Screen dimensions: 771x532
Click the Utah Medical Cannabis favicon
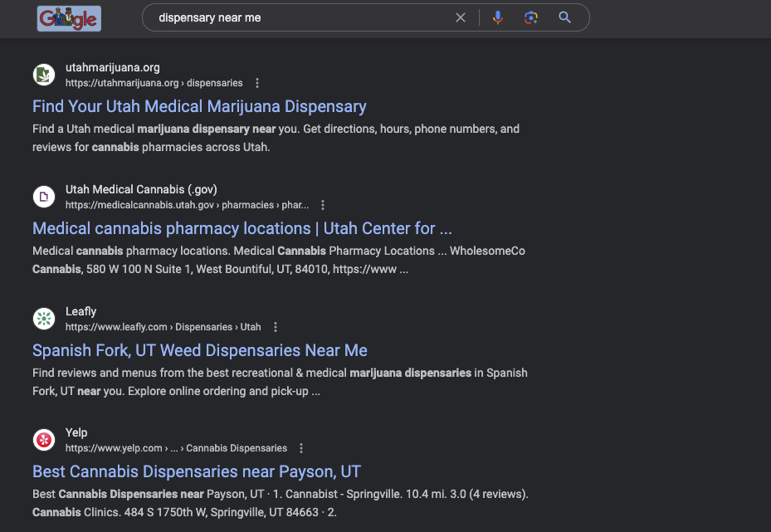click(x=44, y=197)
